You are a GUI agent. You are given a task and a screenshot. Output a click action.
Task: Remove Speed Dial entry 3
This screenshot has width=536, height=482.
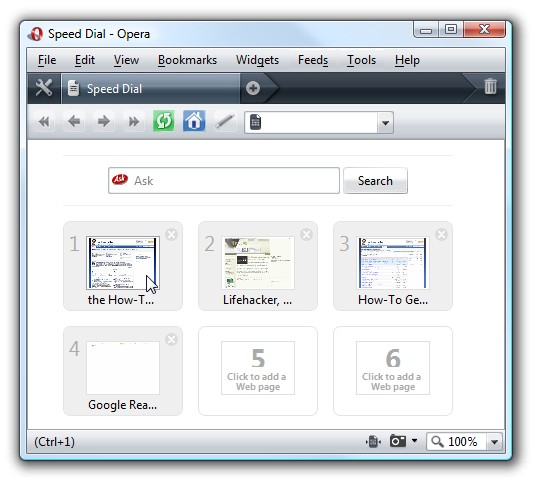click(441, 235)
